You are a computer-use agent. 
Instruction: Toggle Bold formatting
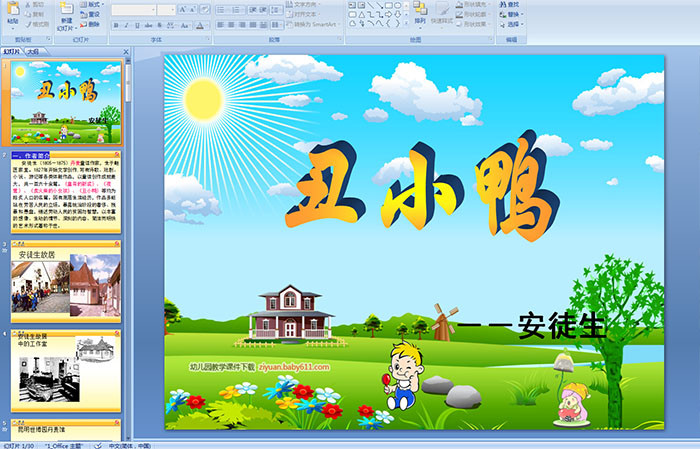pyautogui.click(x=116, y=25)
